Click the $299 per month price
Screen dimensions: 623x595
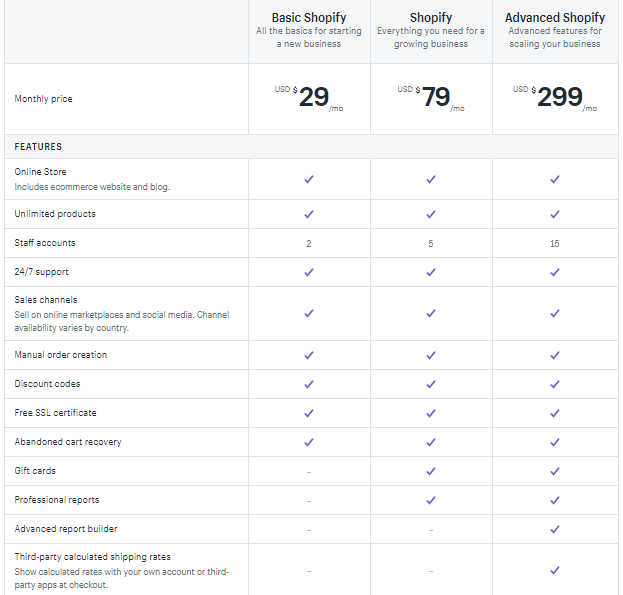click(558, 98)
